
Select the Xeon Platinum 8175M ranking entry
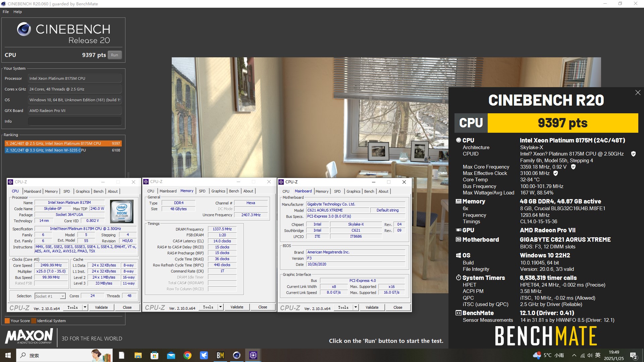[x=63, y=143]
